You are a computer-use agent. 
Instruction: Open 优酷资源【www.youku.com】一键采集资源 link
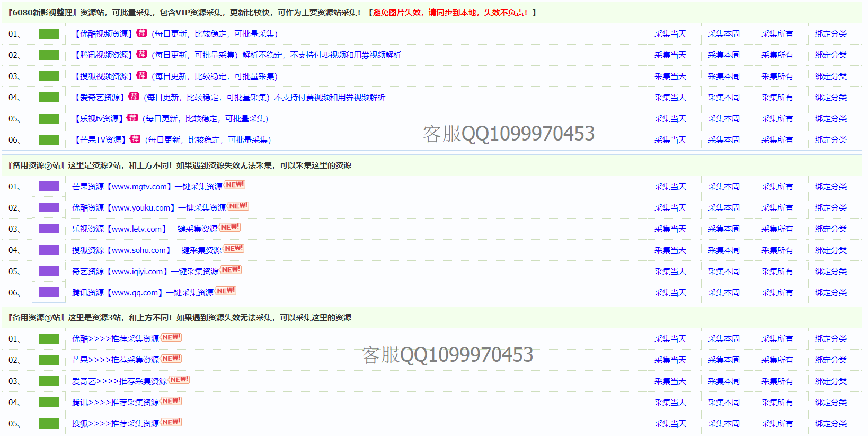149,208
